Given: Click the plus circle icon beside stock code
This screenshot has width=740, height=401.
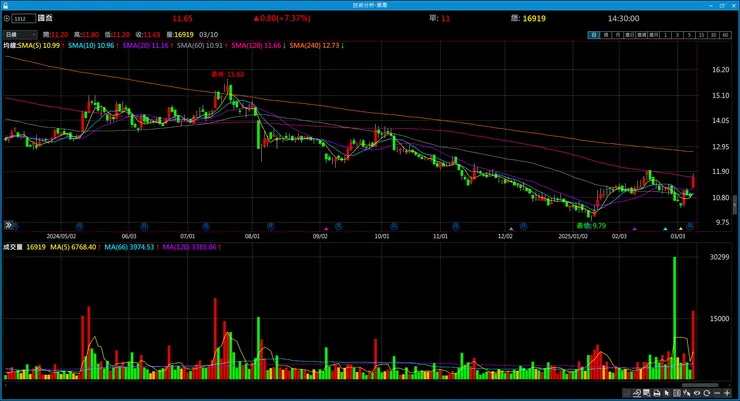Looking at the screenshot, I should (x=7, y=18).
